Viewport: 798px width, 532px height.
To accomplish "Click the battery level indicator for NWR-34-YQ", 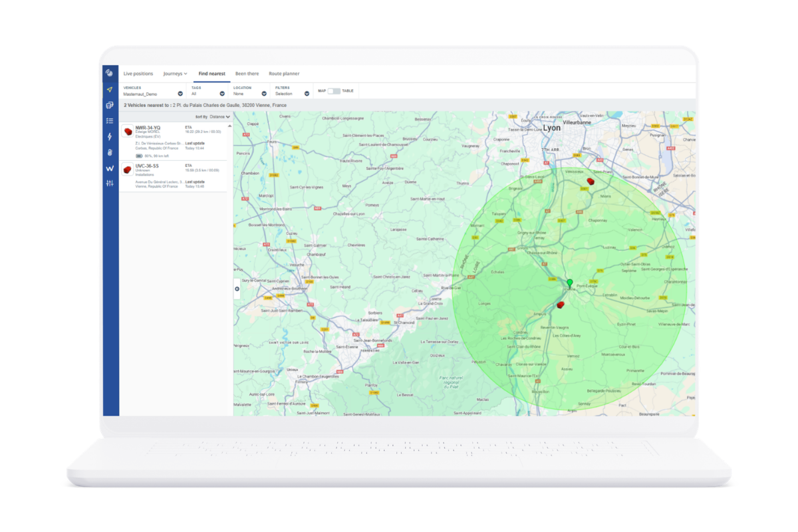I will click(139, 155).
